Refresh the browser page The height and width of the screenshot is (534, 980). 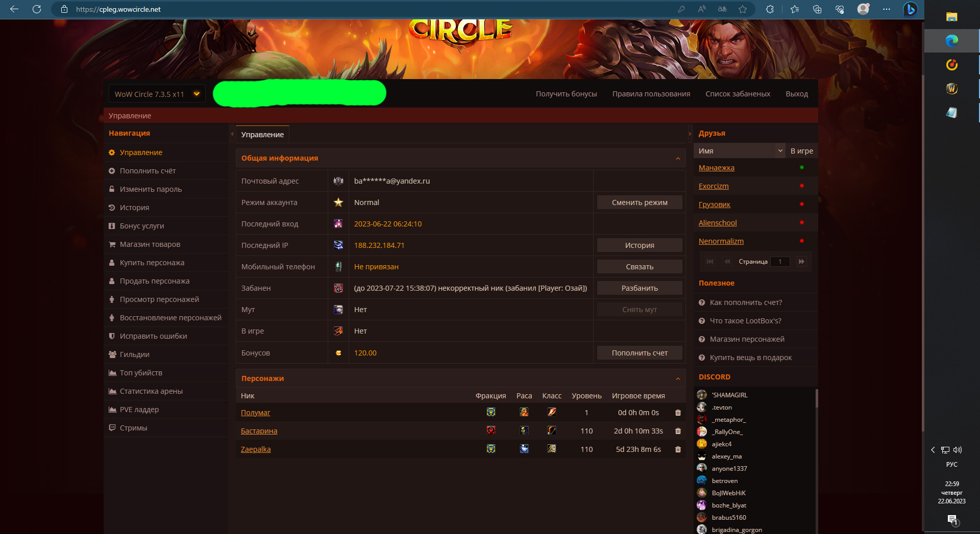point(37,9)
